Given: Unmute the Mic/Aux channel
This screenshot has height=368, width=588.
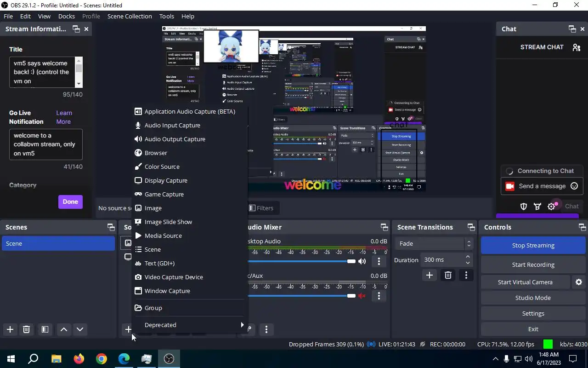Looking at the screenshot, I should pyautogui.click(x=362, y=296).
